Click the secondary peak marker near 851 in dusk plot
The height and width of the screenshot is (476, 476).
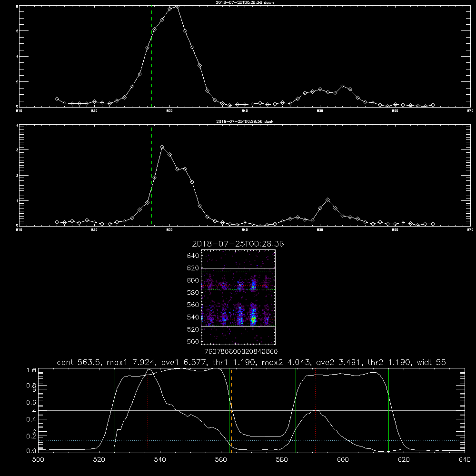click(327, 200)
